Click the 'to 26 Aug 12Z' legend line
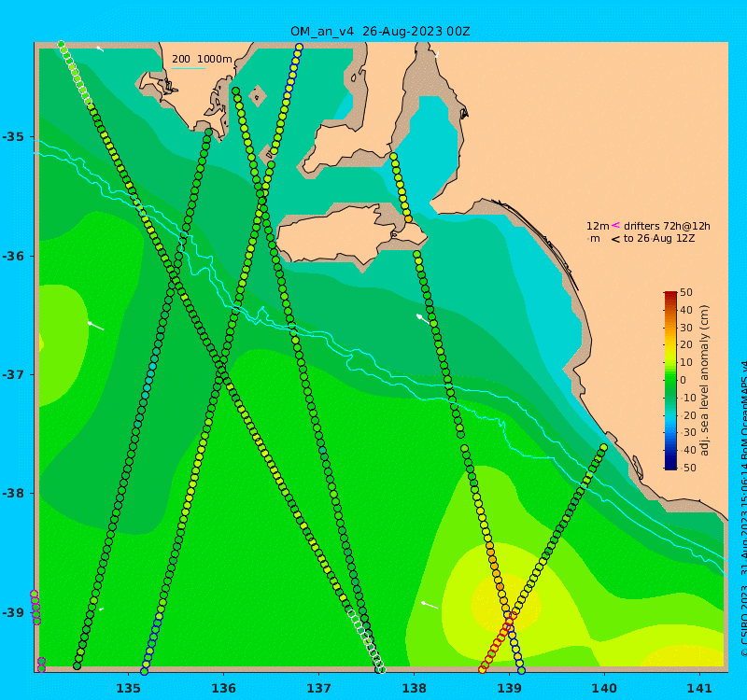 pyautogui.click(x=659, y=238)
